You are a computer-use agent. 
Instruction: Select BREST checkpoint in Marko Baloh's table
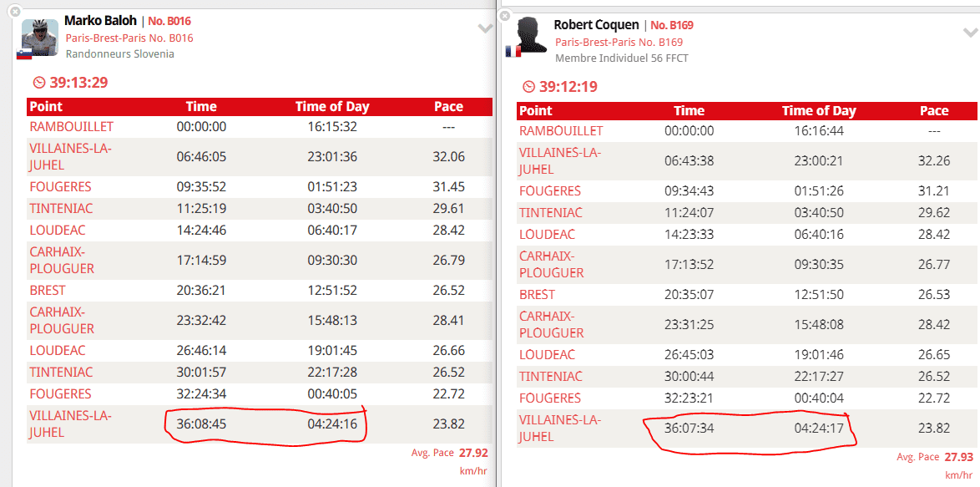[x=48, y=291]
